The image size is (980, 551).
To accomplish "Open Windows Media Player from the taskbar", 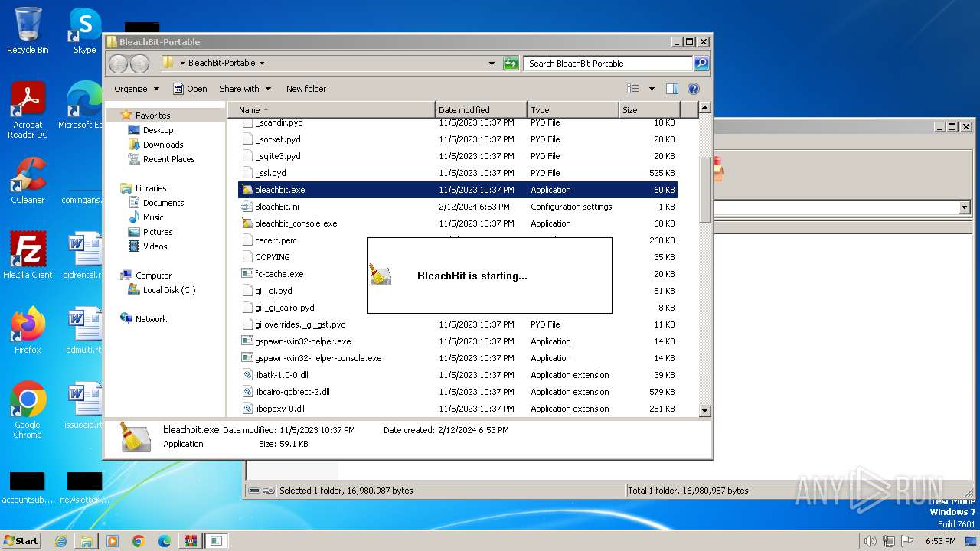I will pyautogui.click(x=113, y=541).
